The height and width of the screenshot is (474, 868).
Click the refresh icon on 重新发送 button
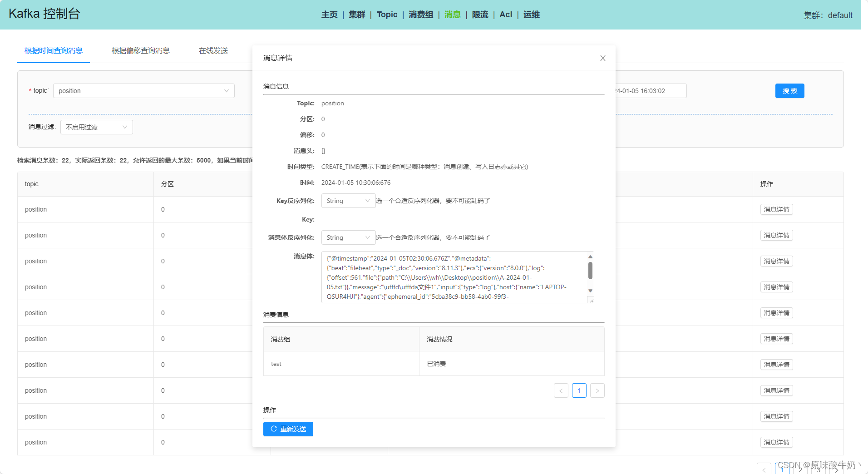(x=273, y=429)
